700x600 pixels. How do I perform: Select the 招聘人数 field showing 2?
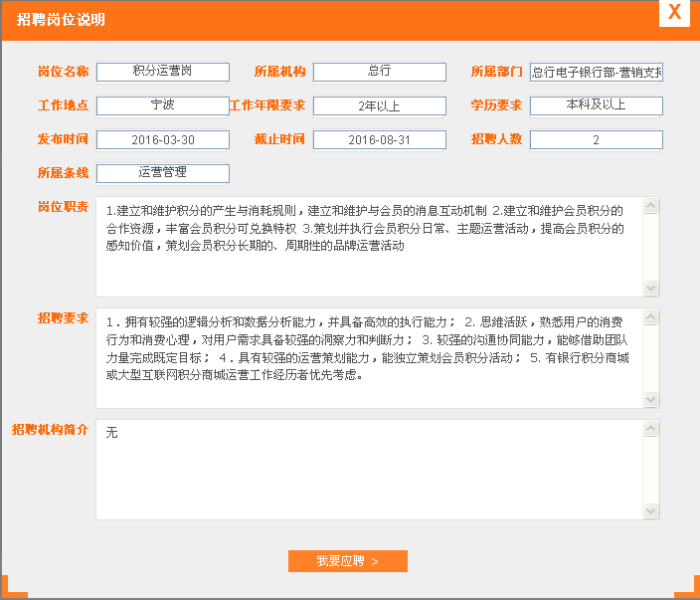(x=597, y=139)
